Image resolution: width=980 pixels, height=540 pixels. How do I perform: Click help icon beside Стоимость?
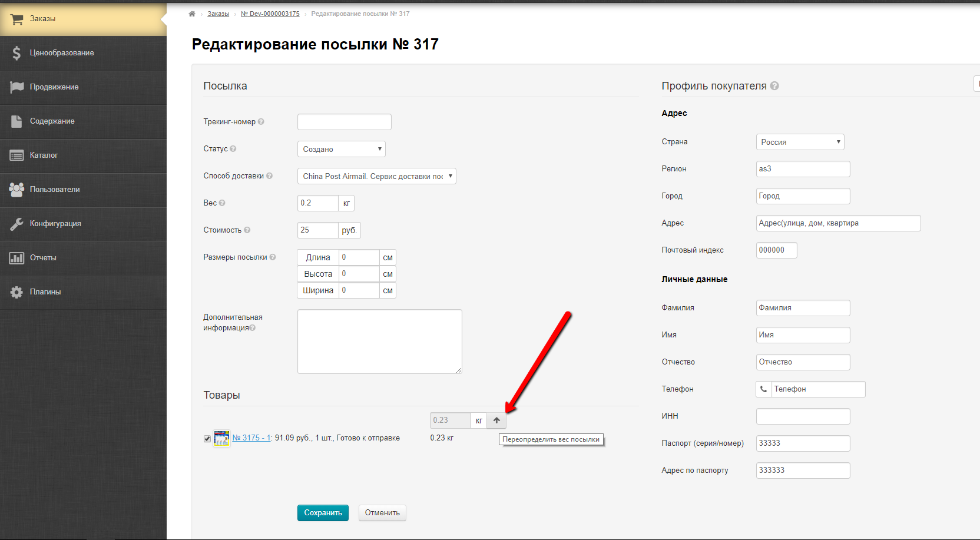(247, 230)
